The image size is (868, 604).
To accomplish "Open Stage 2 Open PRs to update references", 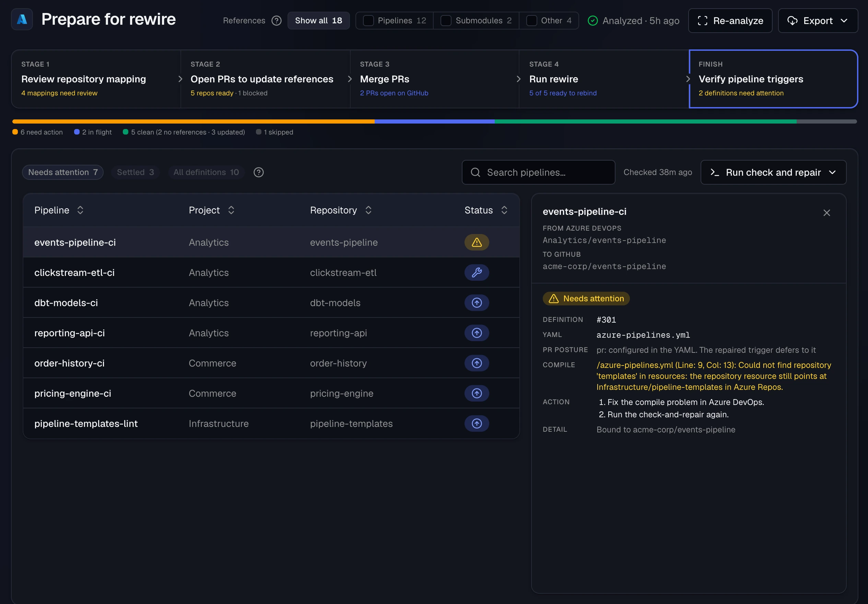I will click(265, 79).
